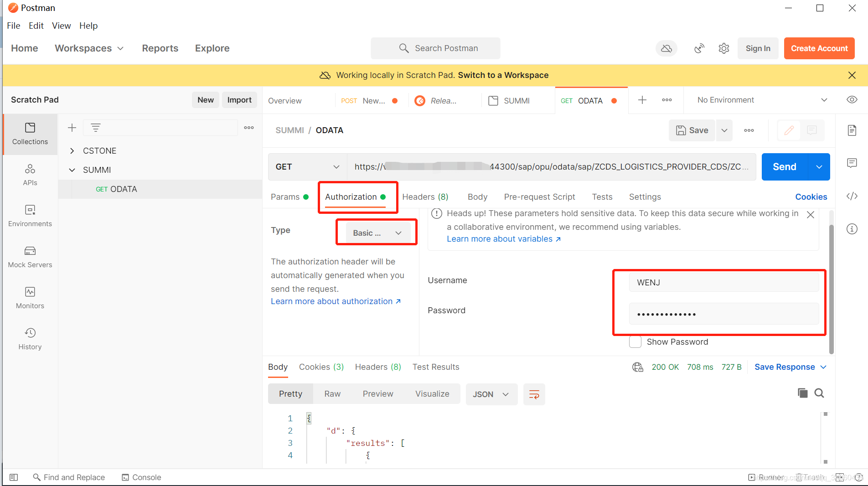Viewport: 868px width, 486px height.
Task: Open the settings gear icon
Action: 724,48
